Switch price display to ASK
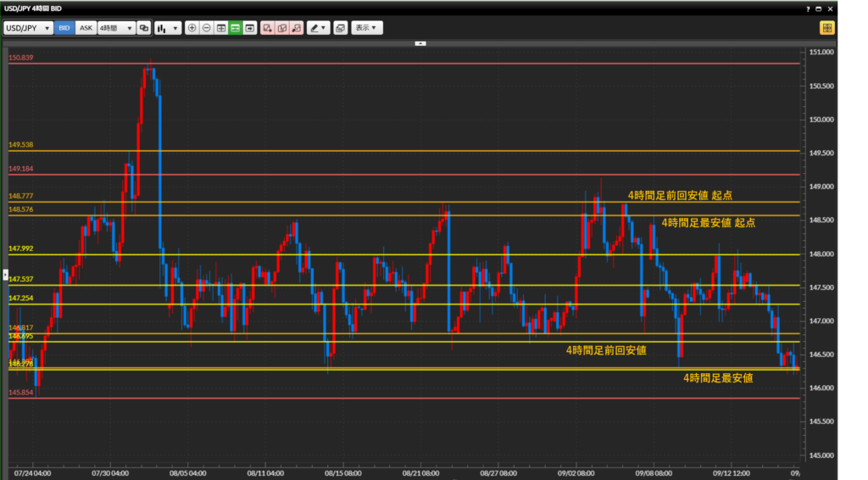 click(86, 28)
